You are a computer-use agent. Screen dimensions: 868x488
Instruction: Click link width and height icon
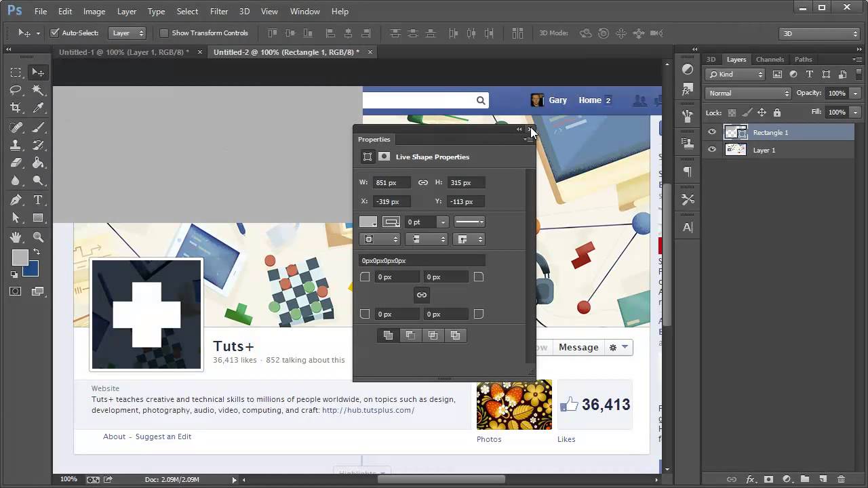click(423, 182)
